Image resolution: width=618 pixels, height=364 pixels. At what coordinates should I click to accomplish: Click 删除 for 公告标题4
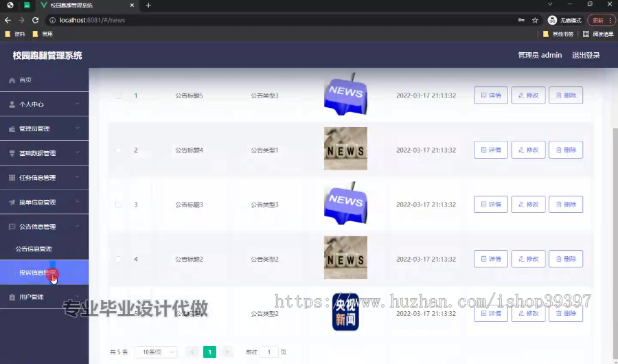[x=566, y=150]
